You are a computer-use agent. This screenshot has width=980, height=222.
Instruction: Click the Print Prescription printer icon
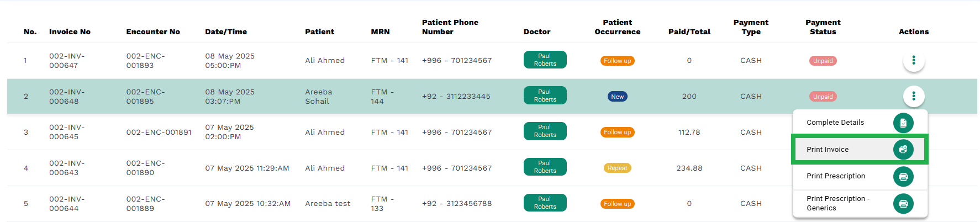pyautogui.click(x=903, y=177)
